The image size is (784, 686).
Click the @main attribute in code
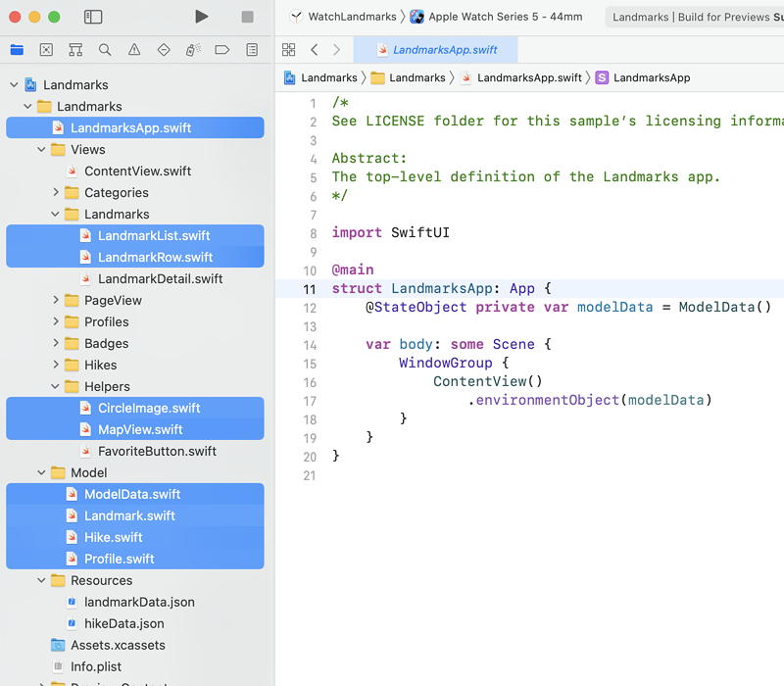353,270
